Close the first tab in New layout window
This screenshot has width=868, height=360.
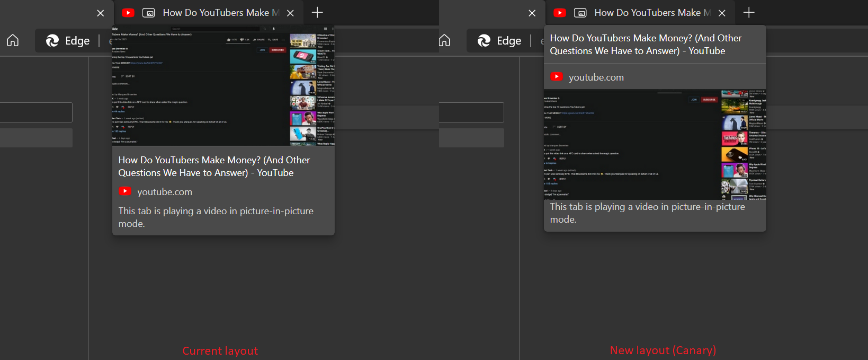(x=532, y=13)
